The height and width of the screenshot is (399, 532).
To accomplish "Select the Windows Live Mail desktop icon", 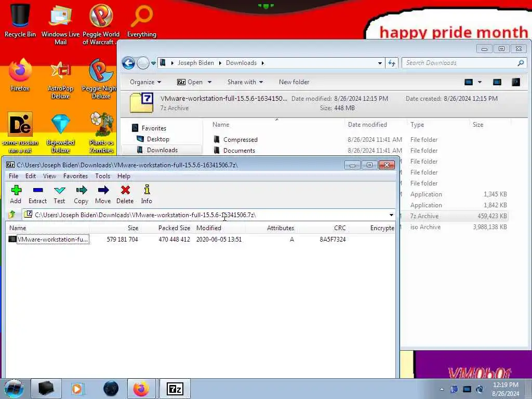I will pos(60,24).
